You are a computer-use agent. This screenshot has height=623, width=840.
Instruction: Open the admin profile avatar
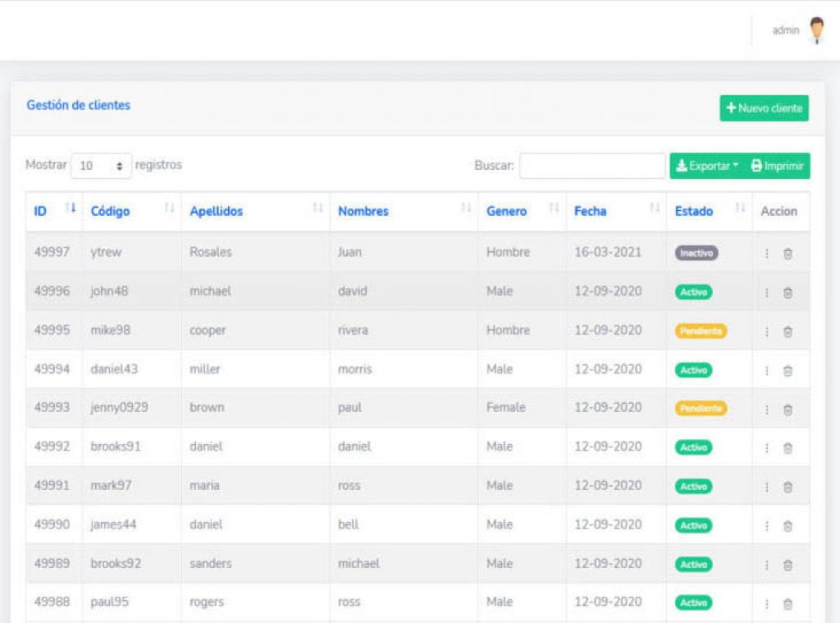(x=816, y=30)
